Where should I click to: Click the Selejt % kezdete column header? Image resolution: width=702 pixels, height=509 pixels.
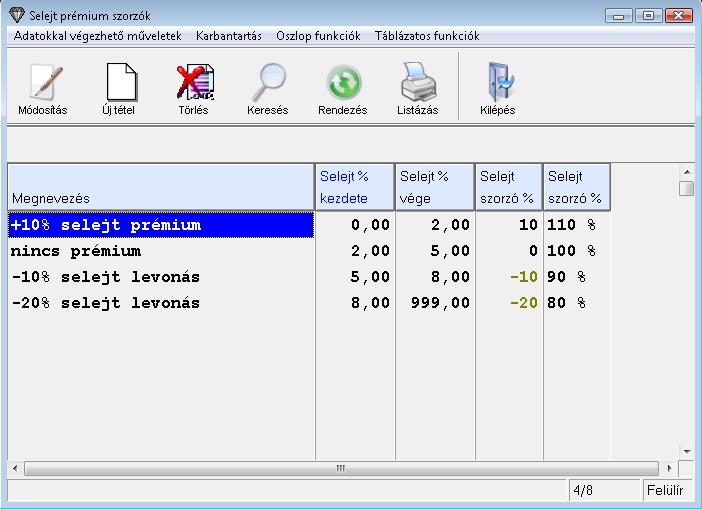(354, 187)
